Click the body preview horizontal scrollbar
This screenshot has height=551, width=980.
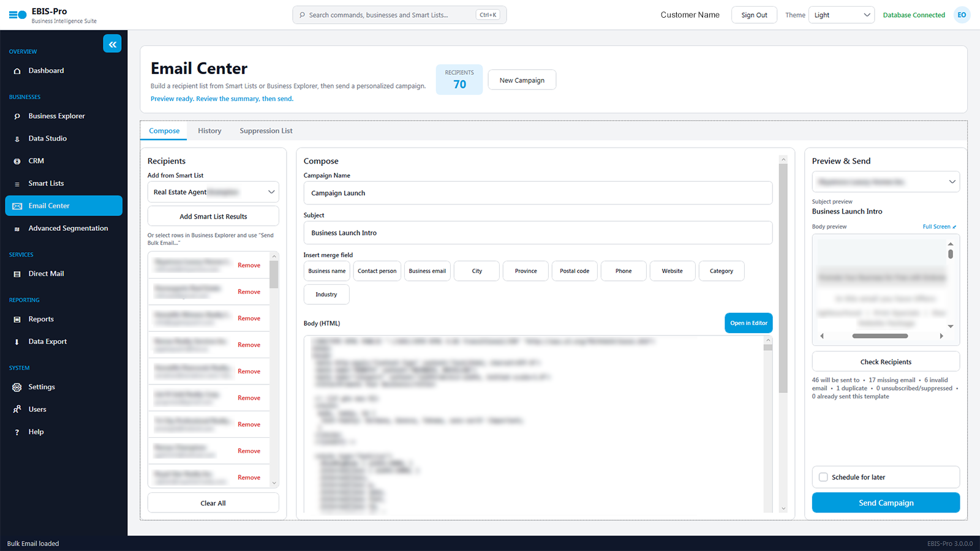880,336
